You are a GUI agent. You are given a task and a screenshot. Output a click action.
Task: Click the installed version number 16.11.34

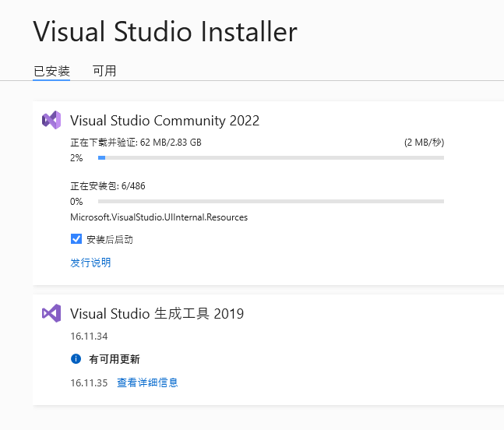(89, 337)
